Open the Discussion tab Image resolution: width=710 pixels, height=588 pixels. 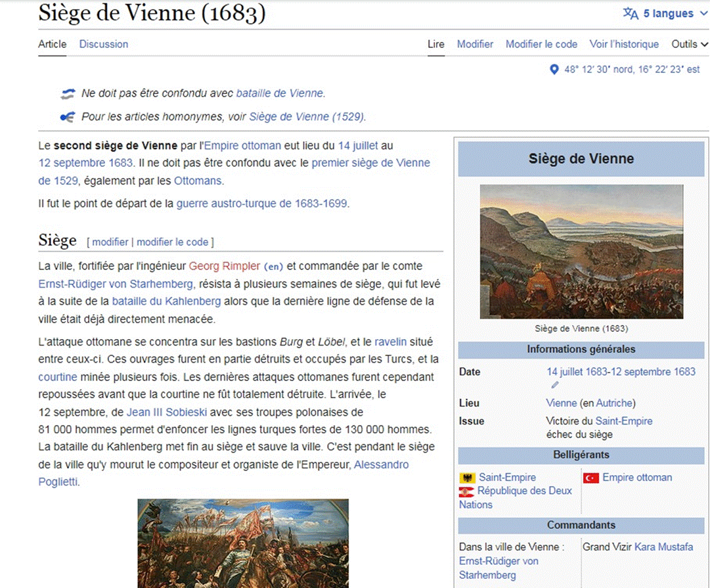[x=104, y=44]
